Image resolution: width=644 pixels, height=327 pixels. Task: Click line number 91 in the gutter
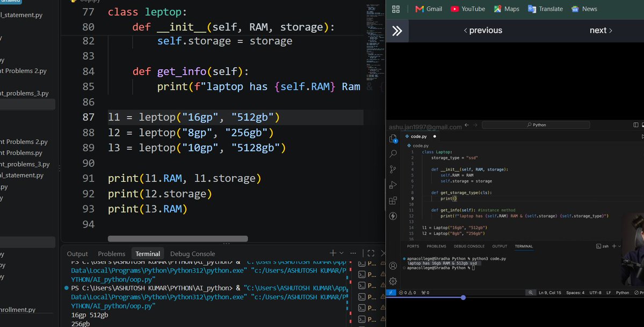[x=88, y=179]
